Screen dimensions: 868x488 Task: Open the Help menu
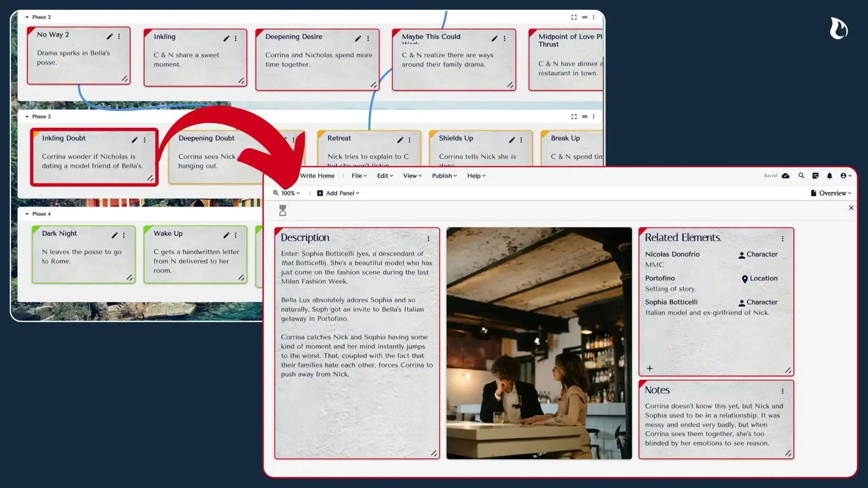pos(476,176)
